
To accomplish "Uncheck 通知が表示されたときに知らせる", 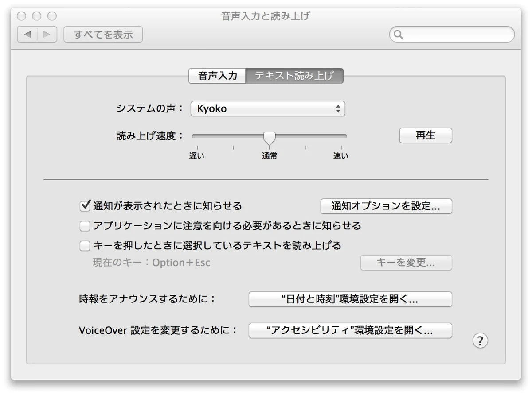I will click(85, 206).
